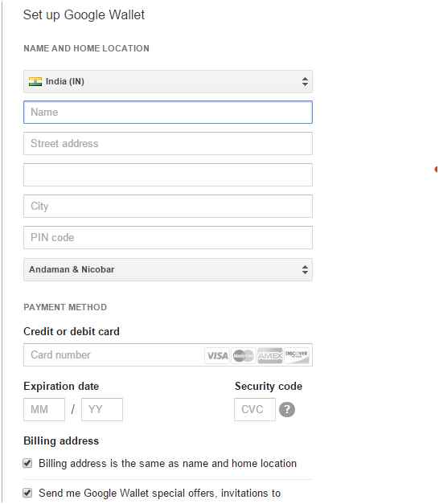Click the Card number field

pyautogui.click(x=167, y=354)
